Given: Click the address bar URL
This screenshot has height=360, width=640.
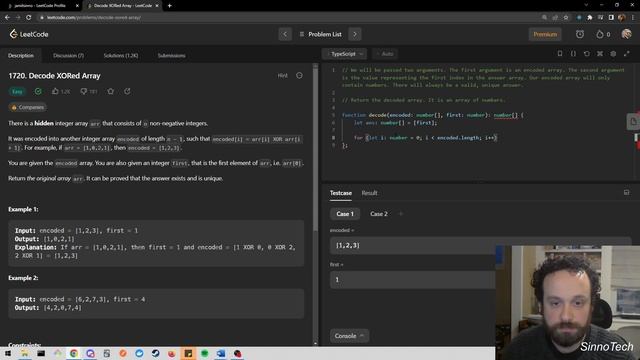Looking at the screenshot, I should tap(94, 18).
